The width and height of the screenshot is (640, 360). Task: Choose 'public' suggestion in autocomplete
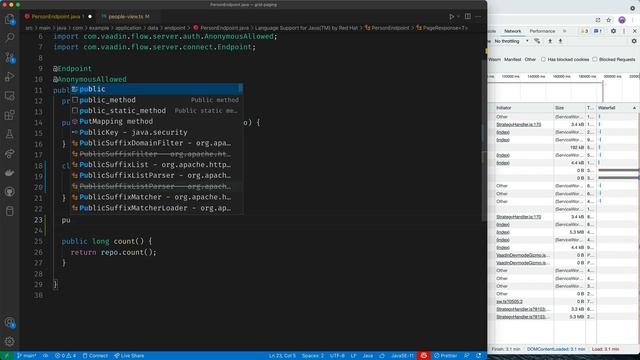coord(156,89)
